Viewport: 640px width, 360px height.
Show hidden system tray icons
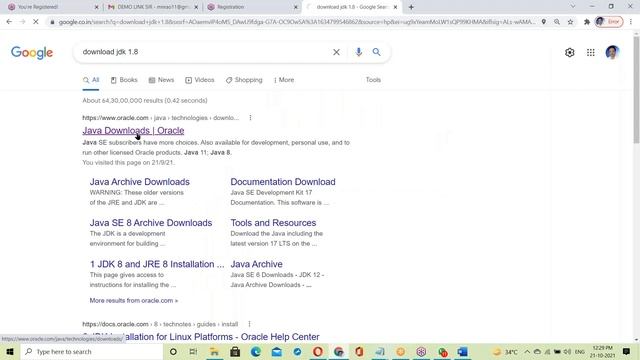[x=527, y=352]
